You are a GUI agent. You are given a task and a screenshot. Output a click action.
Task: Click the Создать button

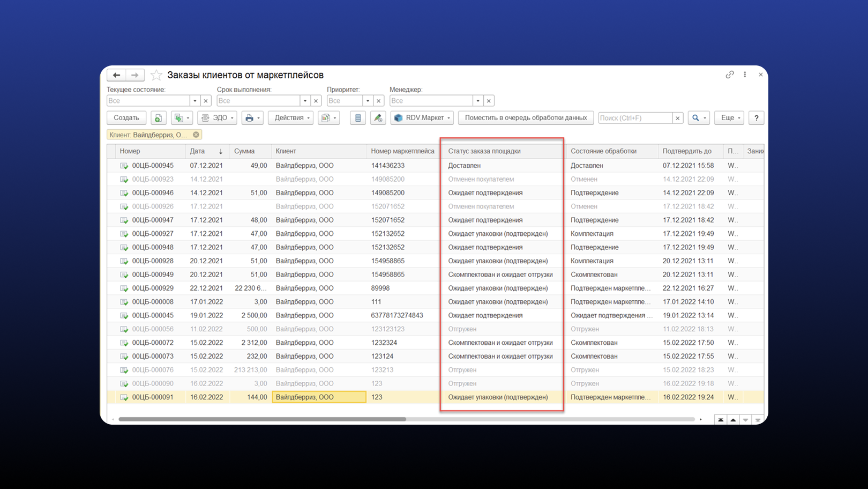pyautogui.click(x=126, y=118)
